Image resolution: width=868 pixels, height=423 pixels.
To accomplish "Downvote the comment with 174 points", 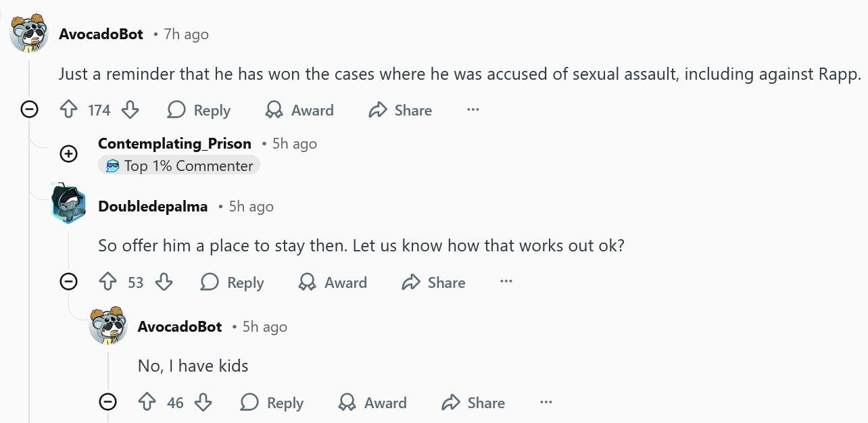I will pos(130,110).
